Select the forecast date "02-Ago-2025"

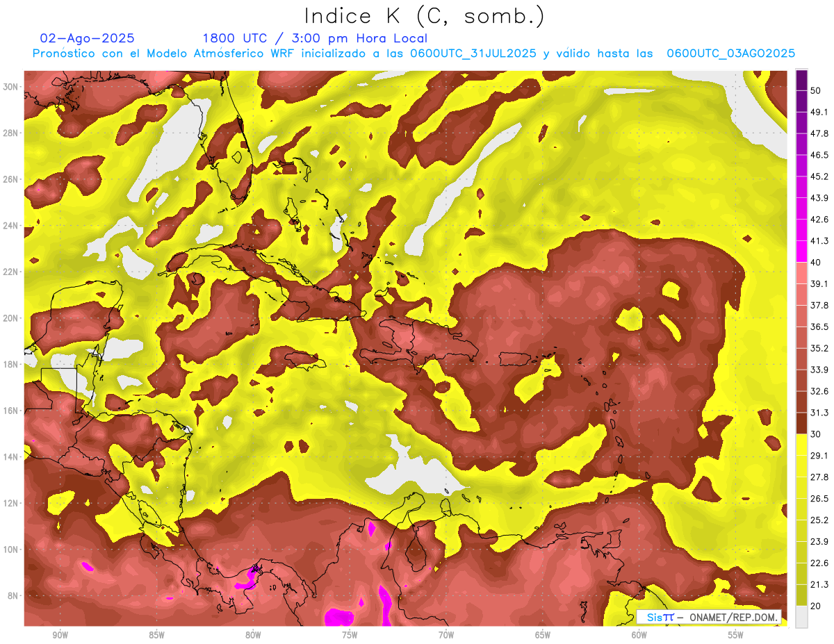point(88,38)
